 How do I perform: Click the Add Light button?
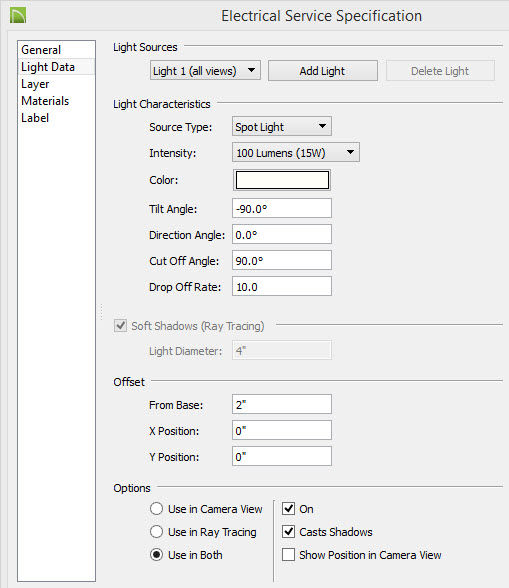(x=323, y=70)
